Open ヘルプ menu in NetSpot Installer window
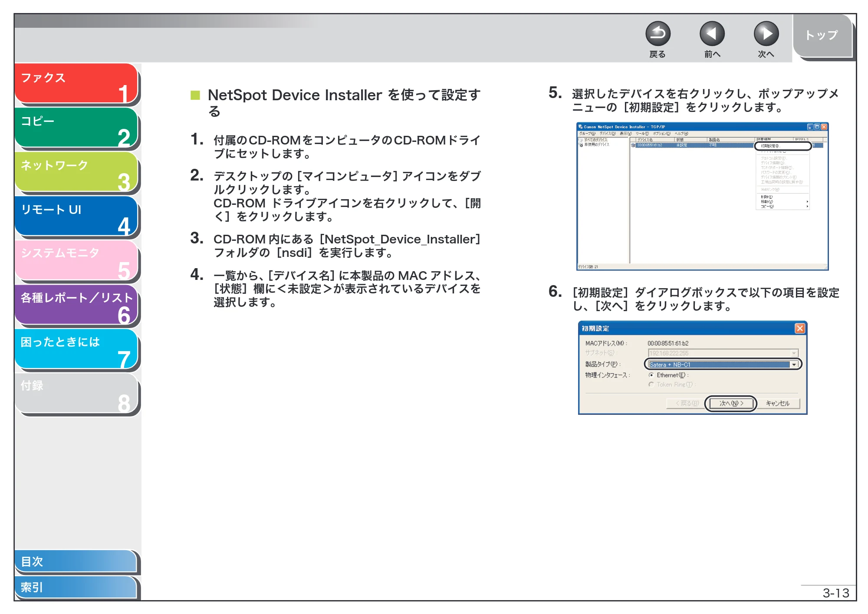868x614 pixels. tap(681, 134)
